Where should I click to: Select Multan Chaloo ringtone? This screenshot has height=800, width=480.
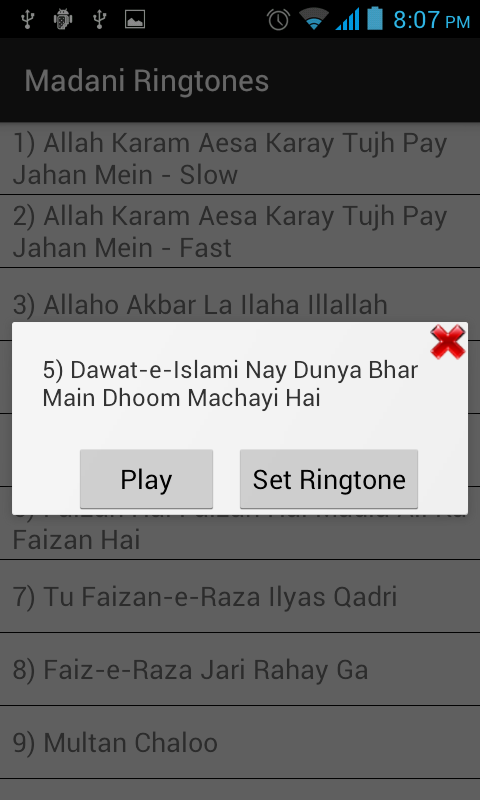click(240, 742)
